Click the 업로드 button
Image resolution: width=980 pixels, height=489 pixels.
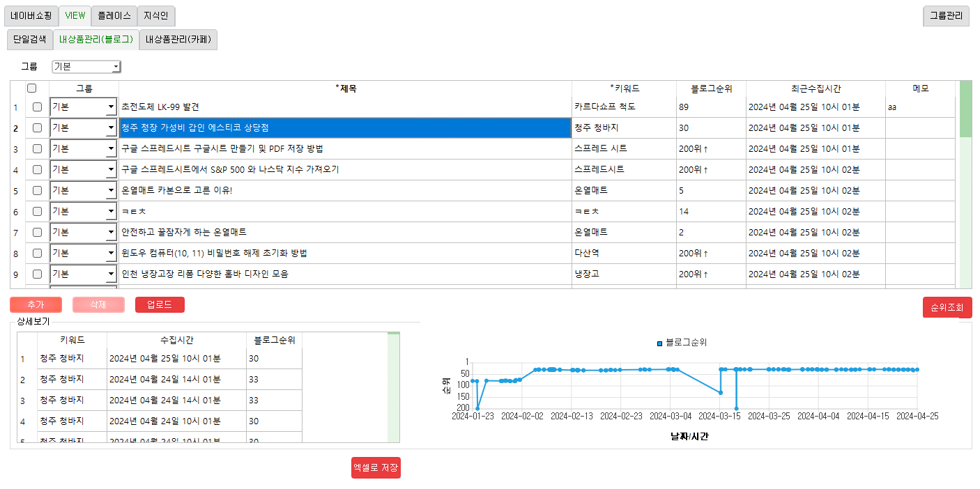pos(160,305)
